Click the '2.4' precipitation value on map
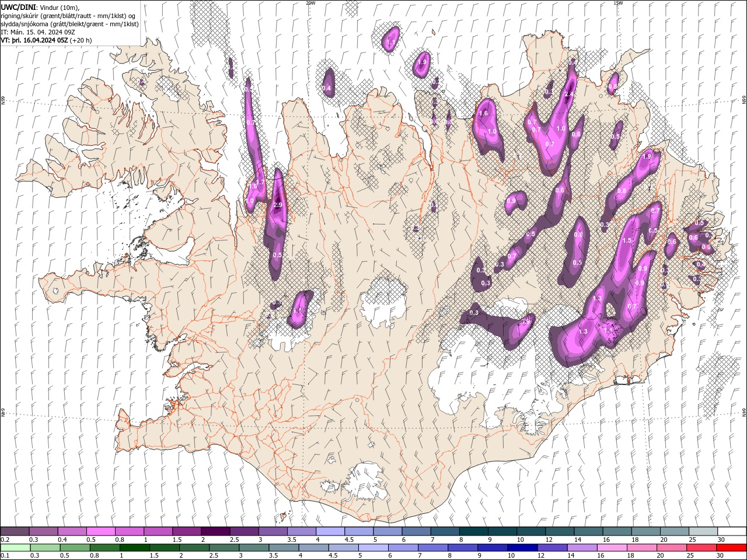The image size is (747, 560). (570, 94)
